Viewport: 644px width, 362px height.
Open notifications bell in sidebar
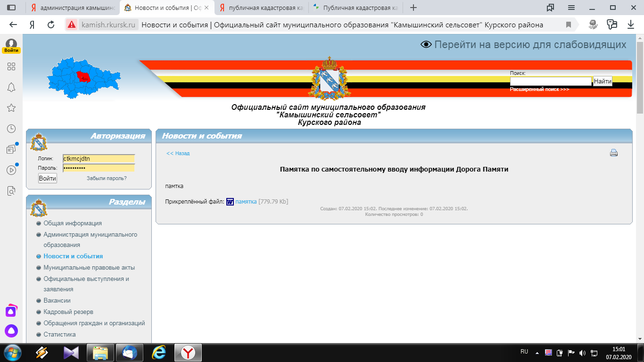11,87
